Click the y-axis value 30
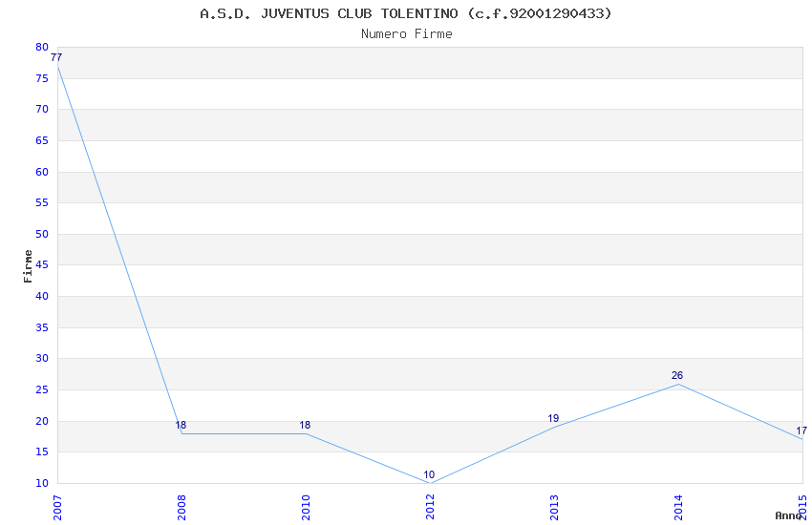The width and height of the screenshot is (812, 525). (x=42, y=359)
